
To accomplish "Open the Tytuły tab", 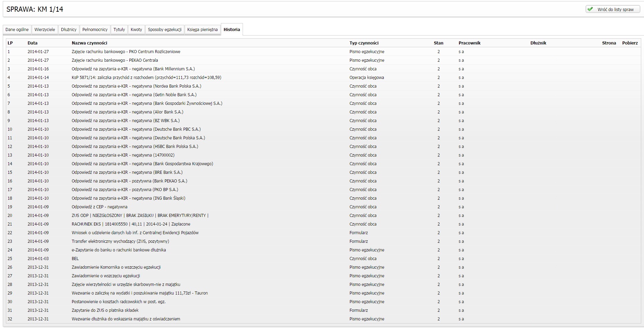I will point(119,30).
